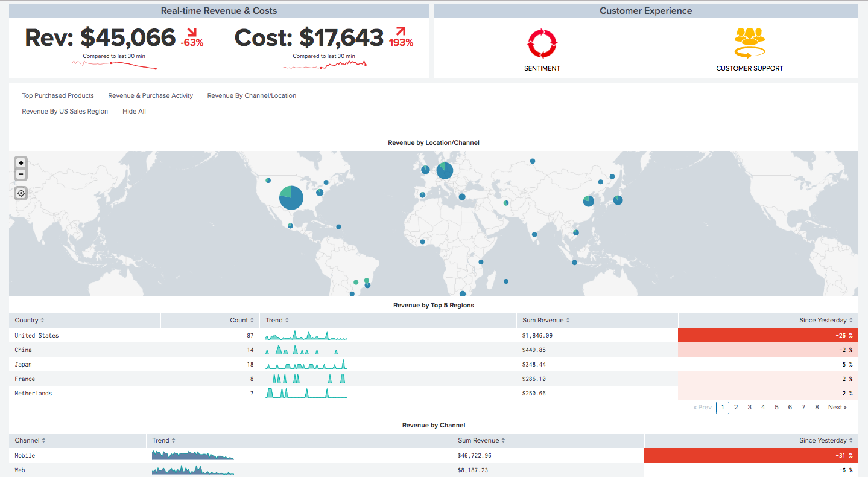Click the red up arrow beside 193%
This screenshot has width=868, height=477.
point(401,33)
